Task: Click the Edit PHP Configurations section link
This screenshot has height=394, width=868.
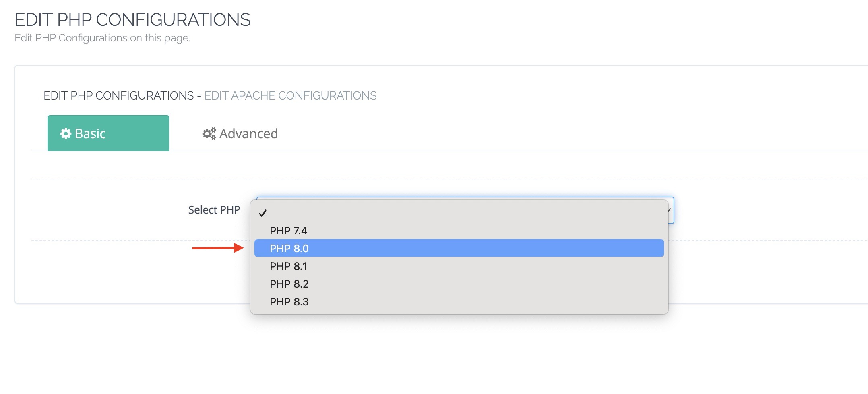Action: pyautogui.click(x=118, y=96)
